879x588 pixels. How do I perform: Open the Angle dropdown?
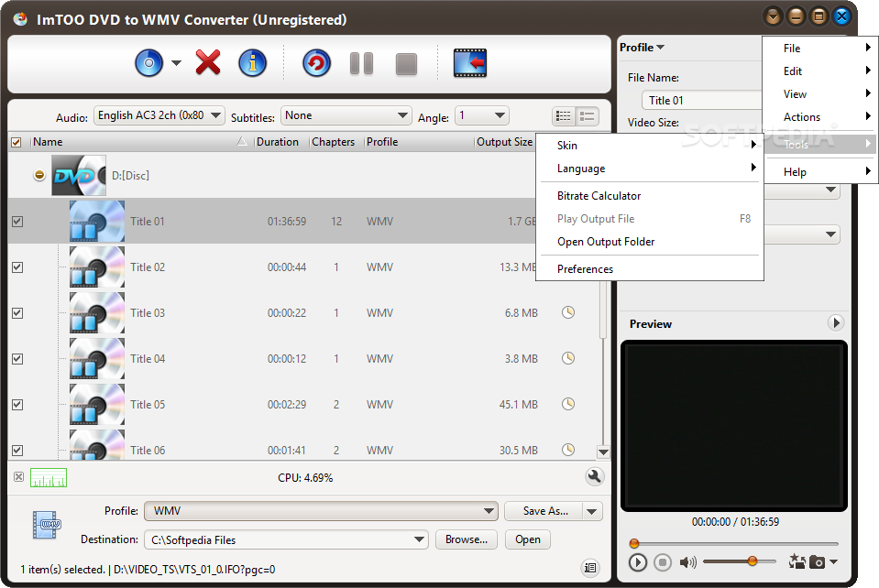[481, 115]
